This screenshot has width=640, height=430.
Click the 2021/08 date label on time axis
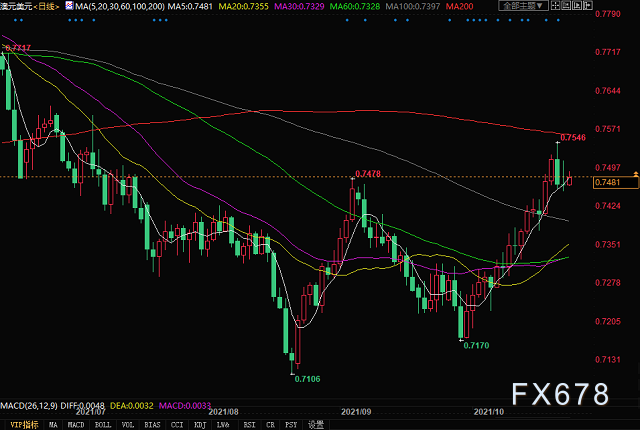click(224, 412)
